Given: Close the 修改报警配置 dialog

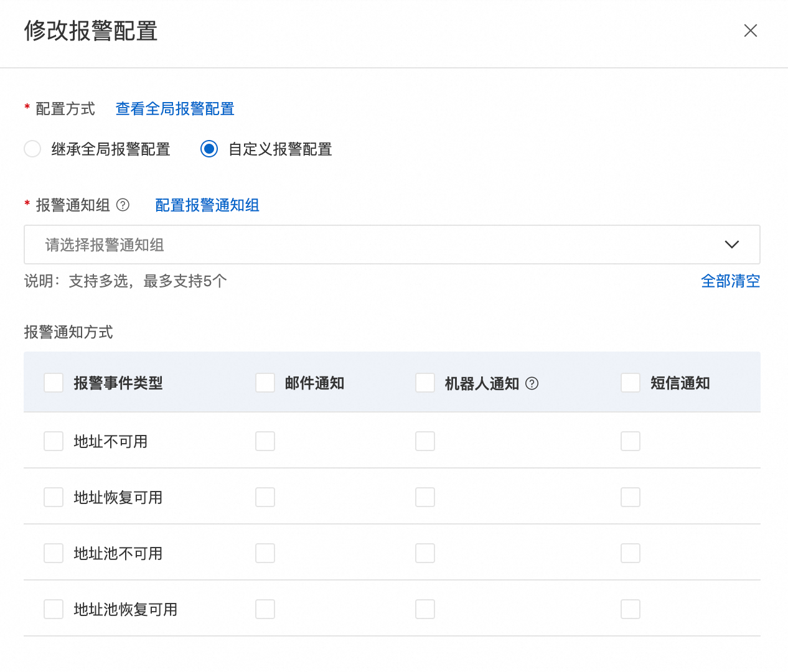Looking at the screenshot, I should point(750,30).
